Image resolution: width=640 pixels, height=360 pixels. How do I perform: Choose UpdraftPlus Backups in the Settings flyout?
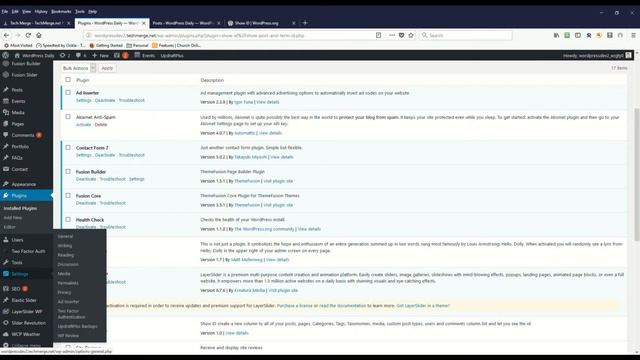78,327
